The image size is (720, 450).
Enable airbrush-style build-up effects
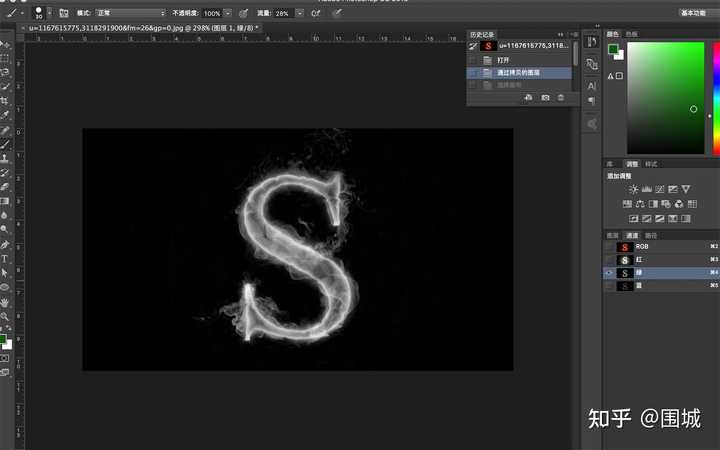pos(316,13)
